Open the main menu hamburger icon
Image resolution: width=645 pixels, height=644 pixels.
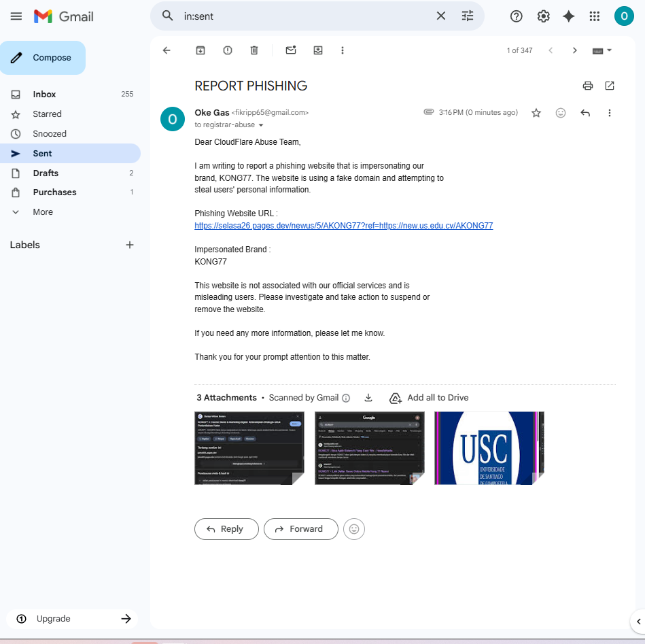tap(16, 16)
